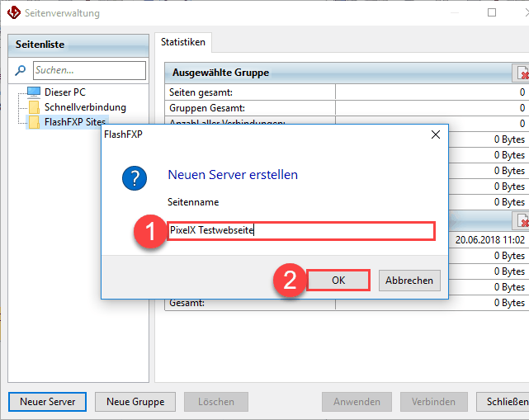Click the 0 Bytes value in Gesamt row
Viewport: 529px width, 420px height.
[509, 303]
